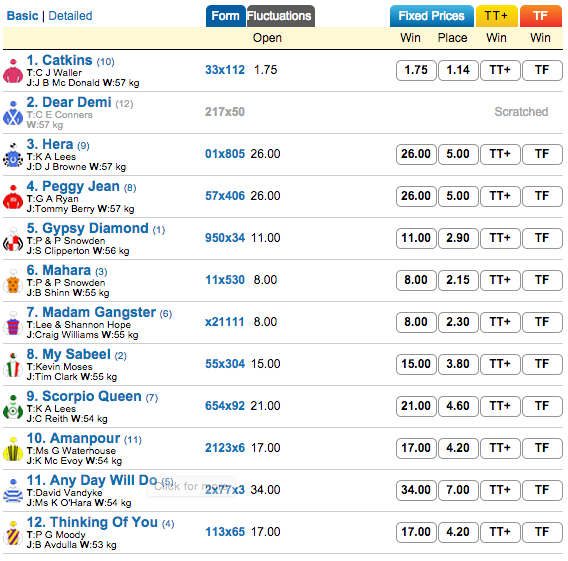The height and width of the screenshot is (561, 568).
Task: Click Amanpour yellow striped silks icon
Action: 13,449
